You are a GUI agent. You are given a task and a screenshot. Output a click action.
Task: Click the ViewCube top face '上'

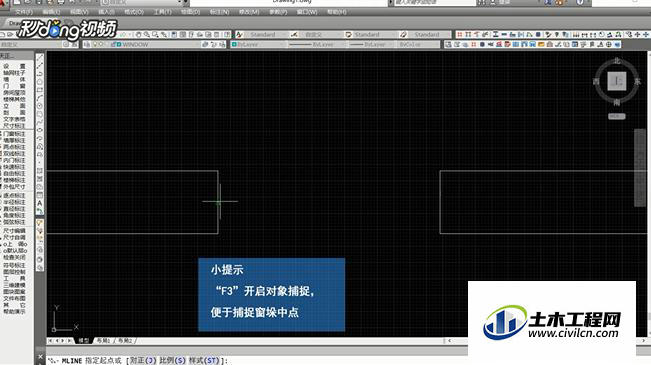click(x=617, y=81)
